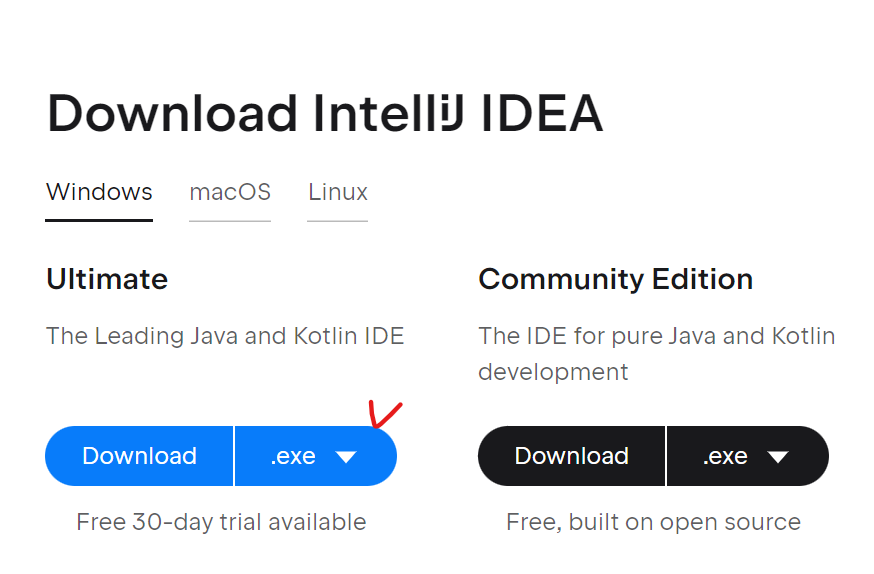Click the Community Edition heading
Screen dimensions: 874x574
616,279
